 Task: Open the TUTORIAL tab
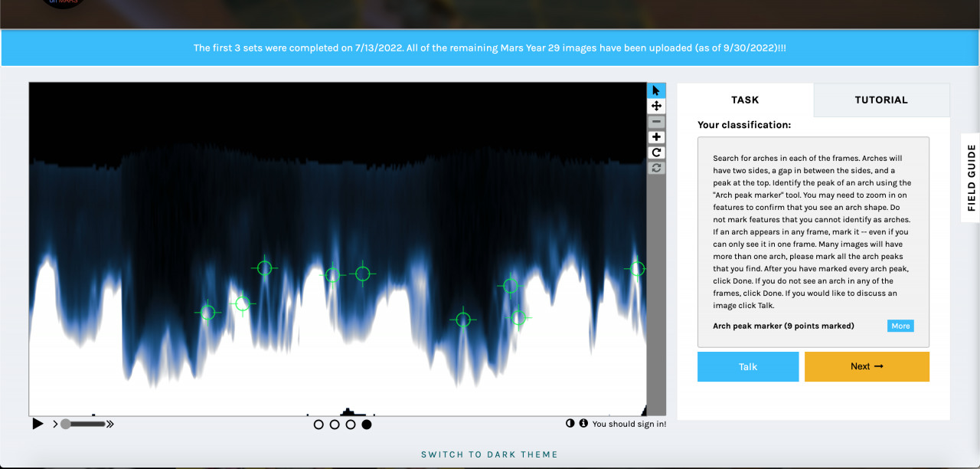click(881, 100)
